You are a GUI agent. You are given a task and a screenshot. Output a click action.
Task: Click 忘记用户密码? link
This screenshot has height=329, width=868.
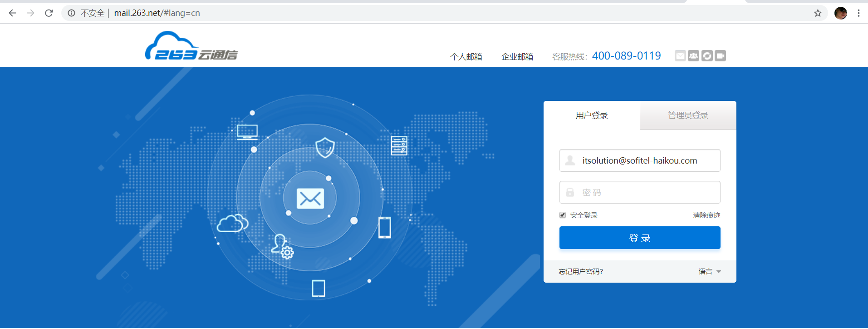(581, 271)
